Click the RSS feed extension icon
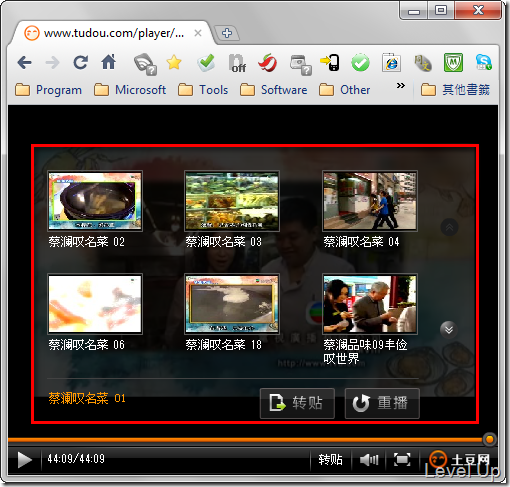Viewport: 510px width, 487px height. (145, 64)
